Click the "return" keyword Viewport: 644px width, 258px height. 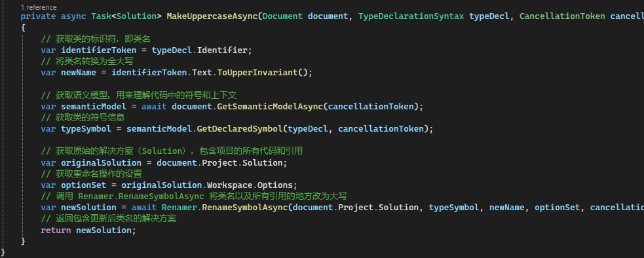point(56,230)
